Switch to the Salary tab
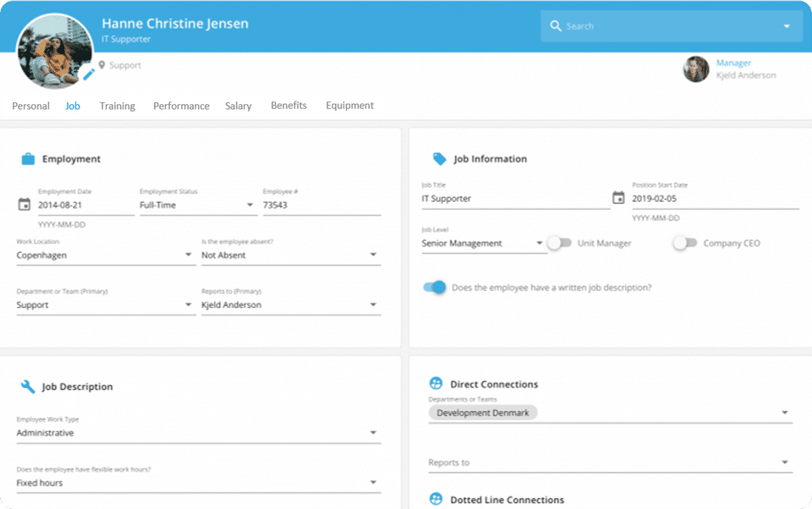812x509 pixels. (x=239, y=107)
